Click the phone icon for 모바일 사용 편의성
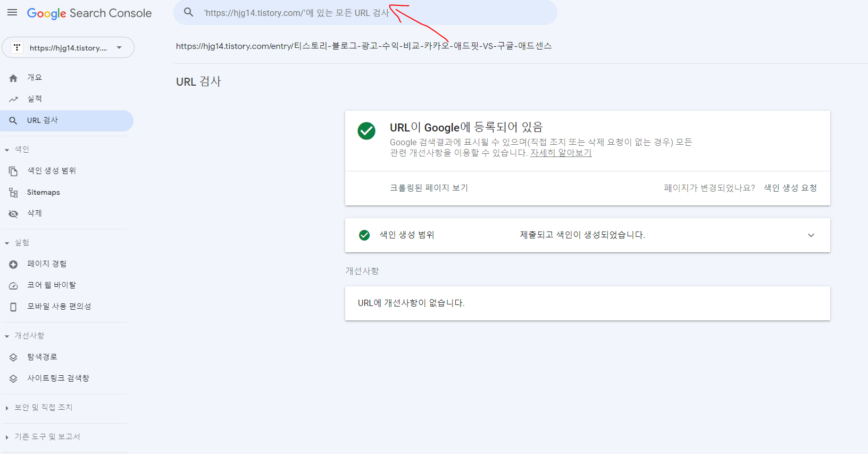 [x=13, y=307]
